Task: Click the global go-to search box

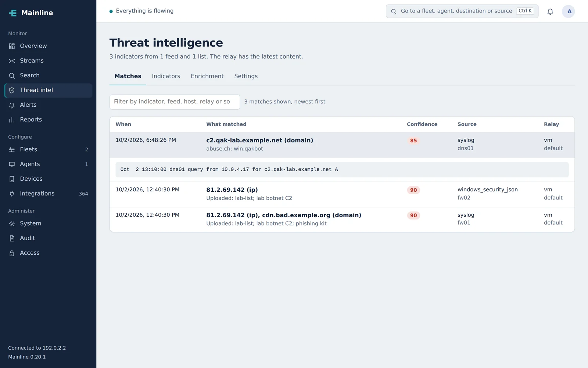Action: [462, 11]
